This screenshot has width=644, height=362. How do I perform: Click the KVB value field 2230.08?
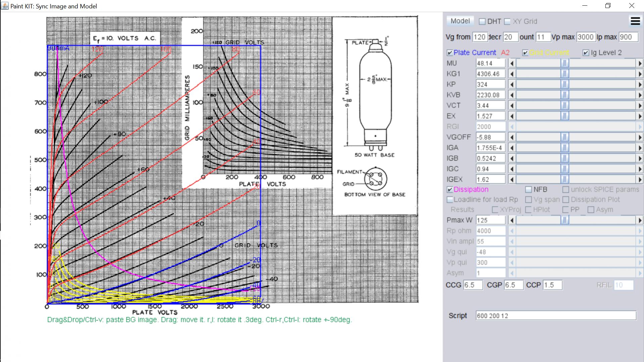[x=491, y=95]
